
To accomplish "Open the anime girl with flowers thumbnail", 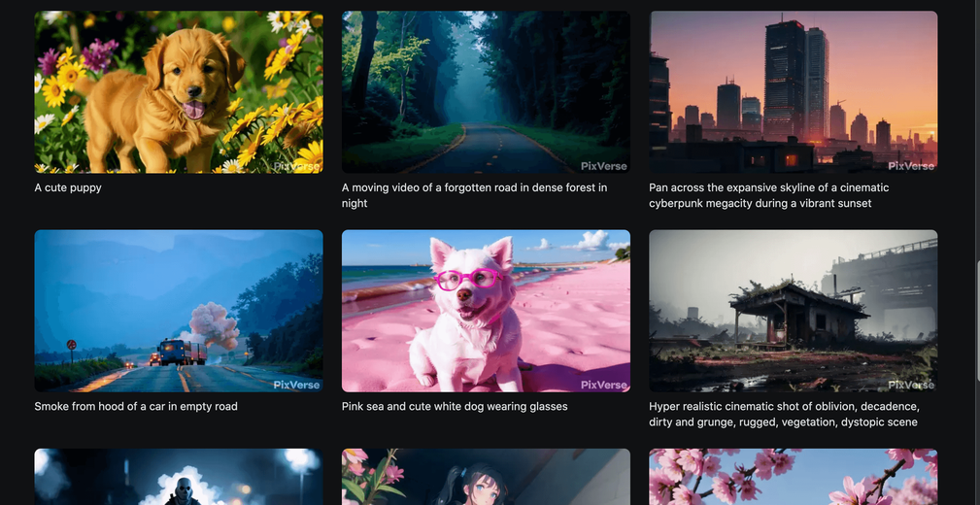I will [x=486, y=477].
